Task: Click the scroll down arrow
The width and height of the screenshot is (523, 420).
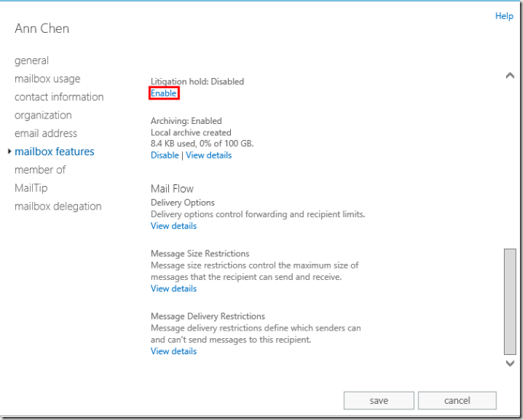Action: pos(510,363)
